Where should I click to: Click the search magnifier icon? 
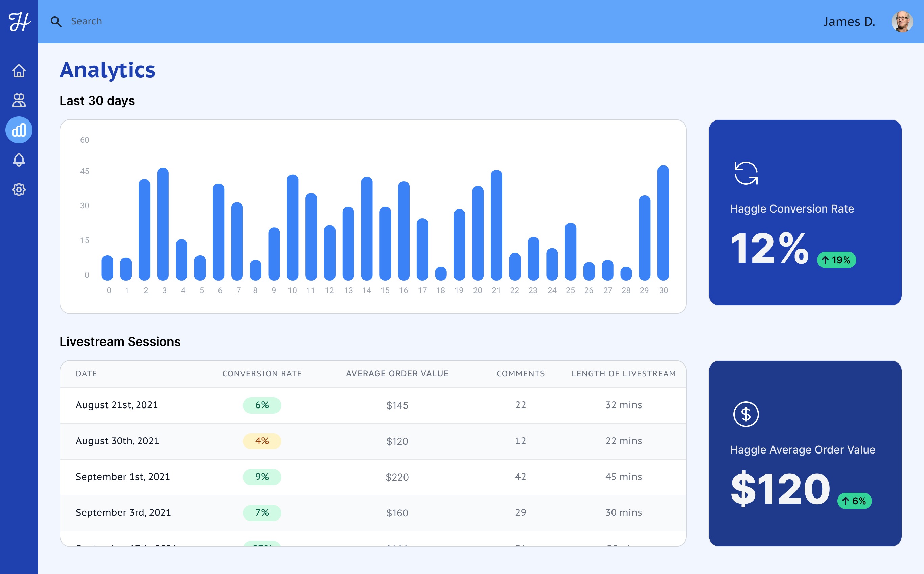[56, 22]
